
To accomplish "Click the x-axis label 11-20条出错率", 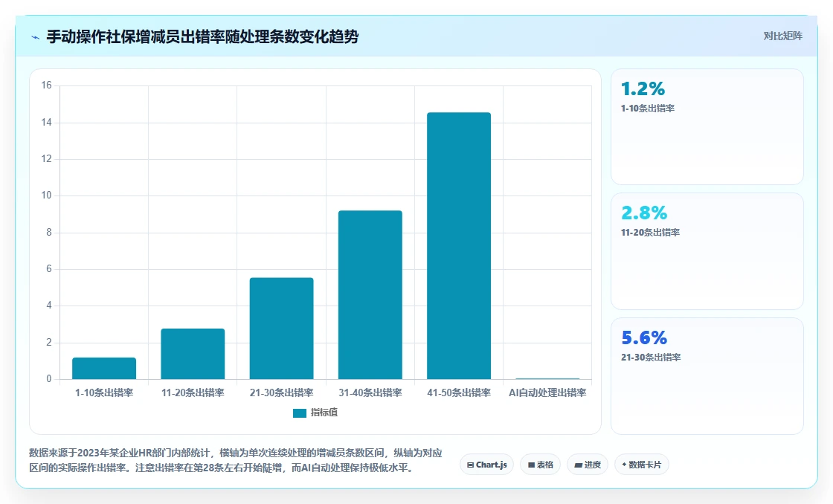I will [193, 392].
